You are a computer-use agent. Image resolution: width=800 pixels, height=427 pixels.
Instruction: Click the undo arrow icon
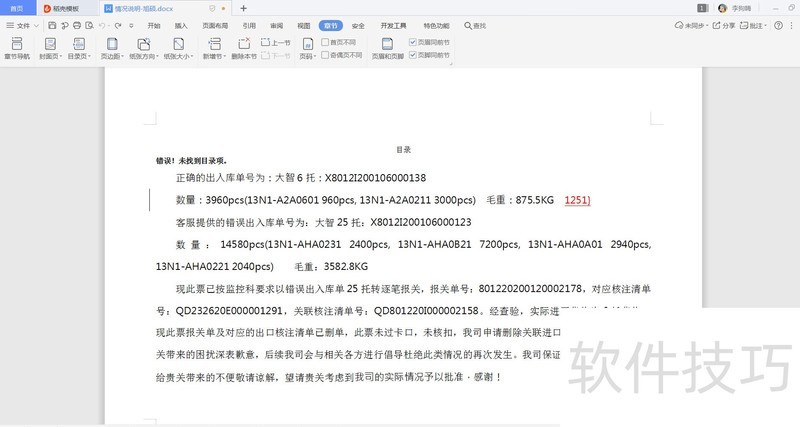(x=102, y=26)
